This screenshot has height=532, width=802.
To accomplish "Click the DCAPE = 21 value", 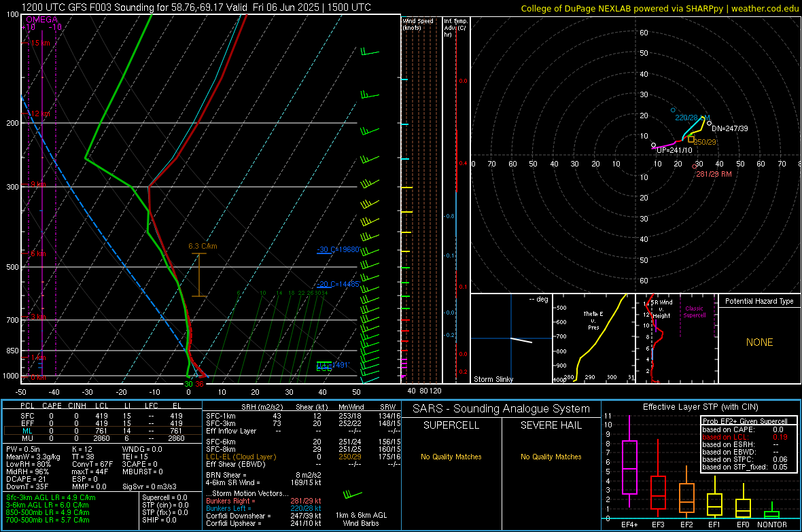I will (26, 479).
